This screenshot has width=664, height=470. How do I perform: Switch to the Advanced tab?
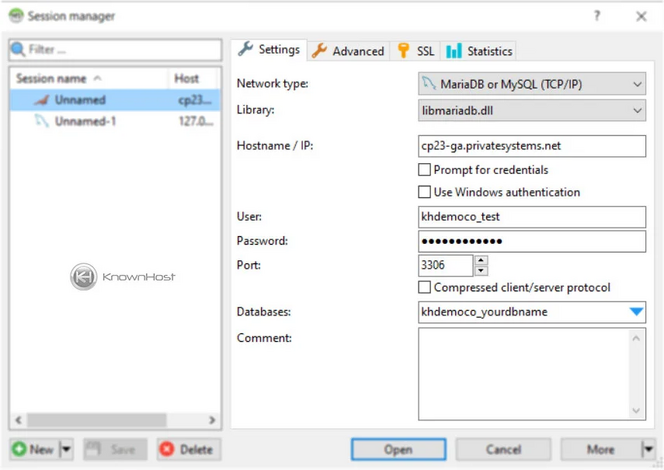click(347, 51)
